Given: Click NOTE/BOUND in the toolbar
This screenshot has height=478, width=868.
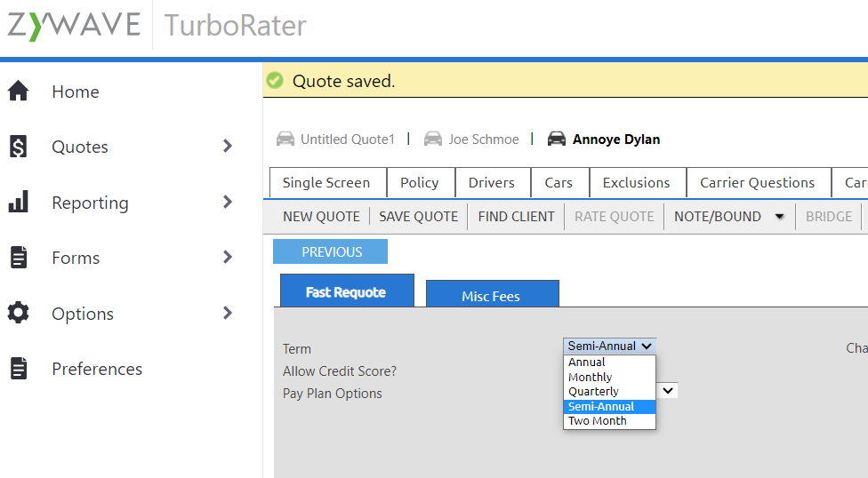Looking at the screenshot, I should (x=718, y=216).
